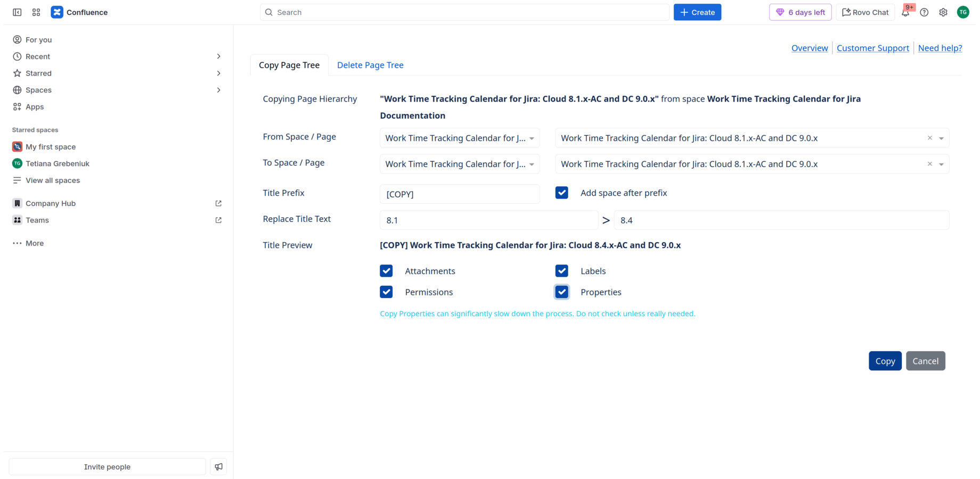
Task: Uncheck the Properties checkbox
Action: pyautogui.click(x=562, y=292)
